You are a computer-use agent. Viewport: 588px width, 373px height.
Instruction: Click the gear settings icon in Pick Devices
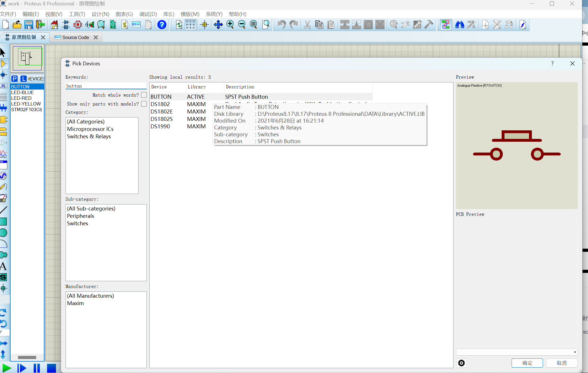click(461, 363)
